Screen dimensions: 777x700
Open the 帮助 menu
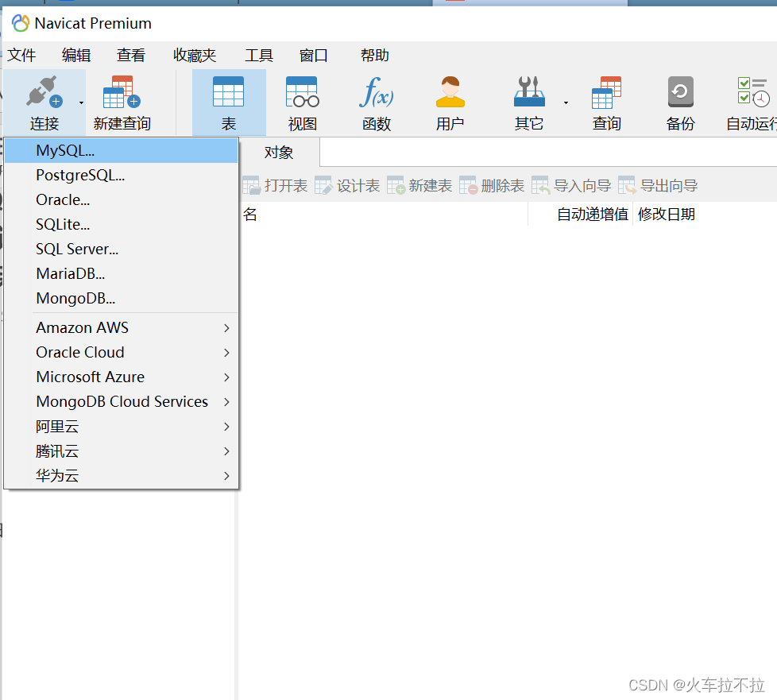pyautogui.click(x=375, y=55)
